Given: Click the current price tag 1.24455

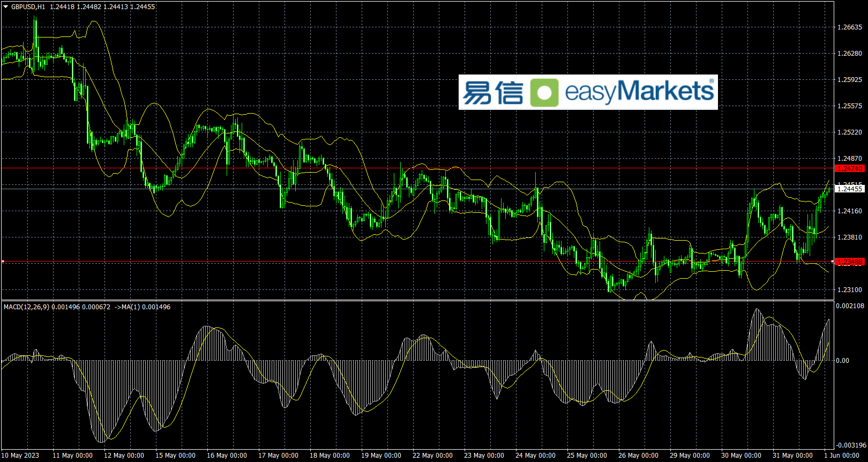Looking at the screenshot, I should click(850, 189).
